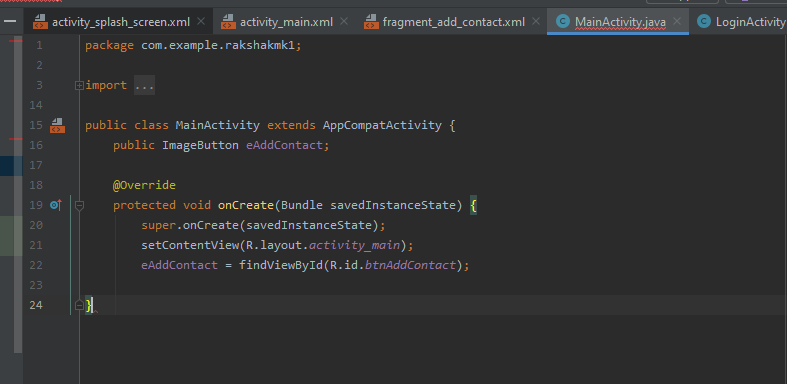Click eAddContact field declaration on line 16
Screen dimensions: 787x384
point(284,145)
